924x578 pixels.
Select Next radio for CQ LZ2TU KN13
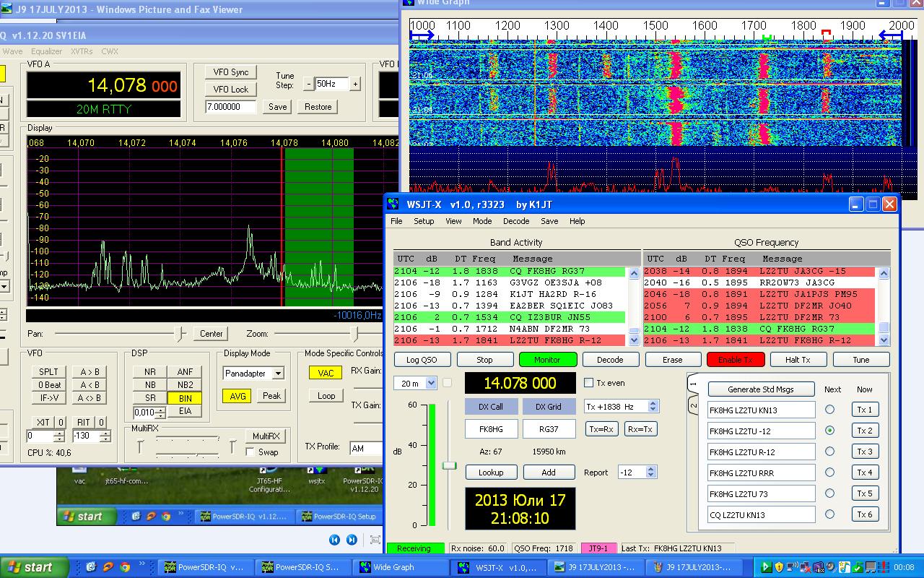829,514
